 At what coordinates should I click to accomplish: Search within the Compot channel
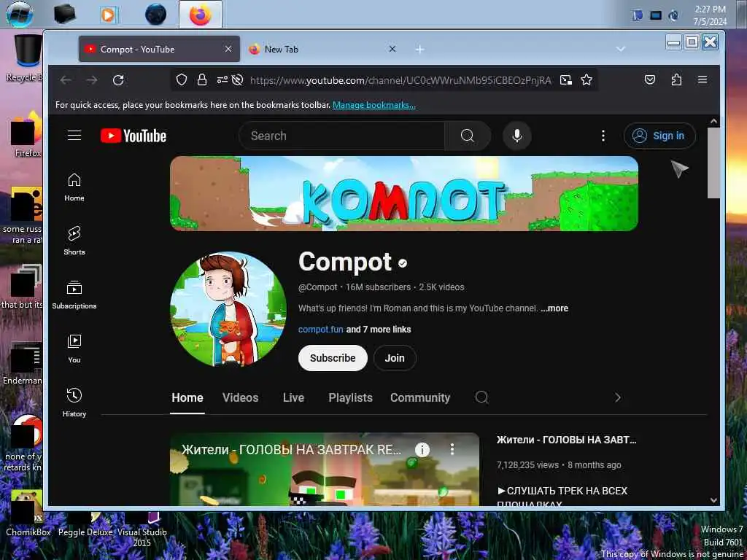[x=481, y=397]
